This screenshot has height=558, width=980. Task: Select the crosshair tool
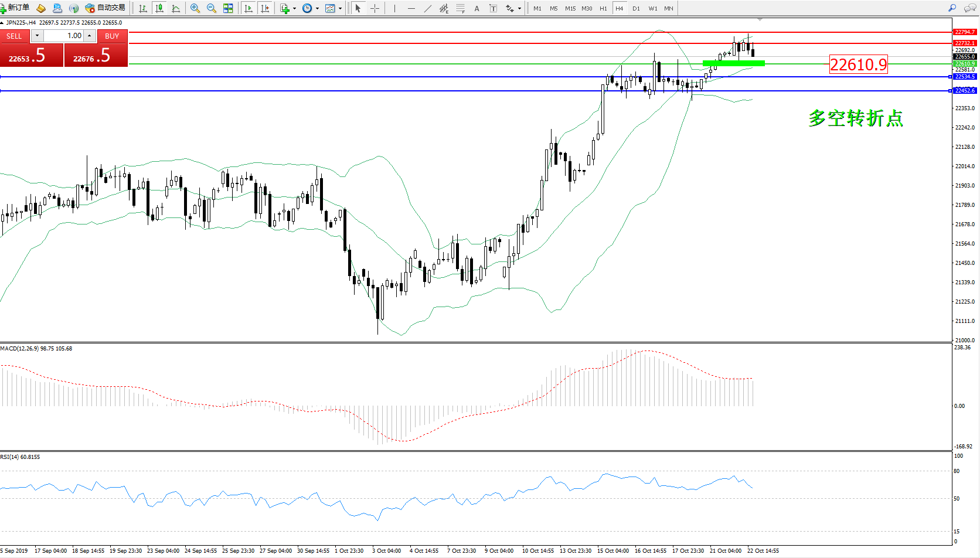(x=375, y=8)
